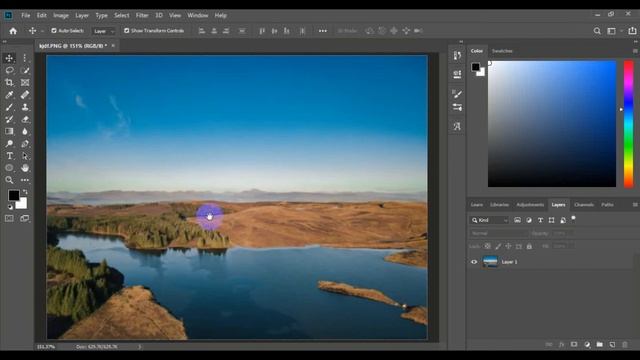Create a new layer with the plus icon

pyautogui.click(x=612, y=345)
